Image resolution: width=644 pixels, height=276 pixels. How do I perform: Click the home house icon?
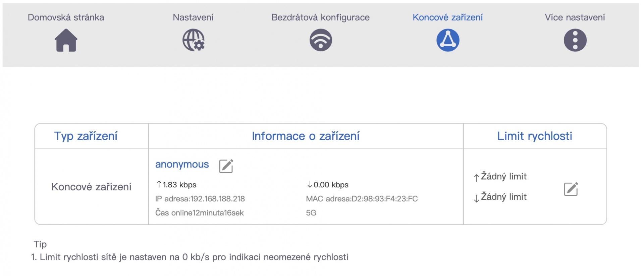(66, 40)
